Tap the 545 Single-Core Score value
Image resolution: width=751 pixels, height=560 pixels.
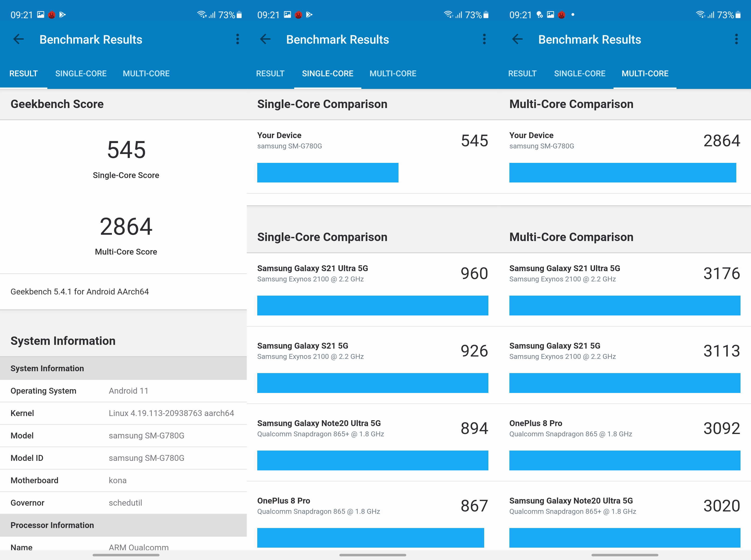pyautogui.click(x=126, y=150)
